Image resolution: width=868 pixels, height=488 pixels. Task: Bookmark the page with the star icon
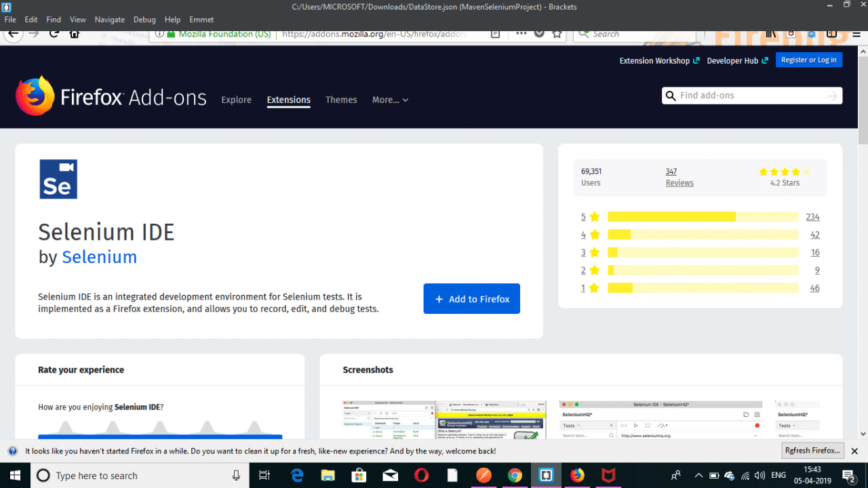(557, 34)
